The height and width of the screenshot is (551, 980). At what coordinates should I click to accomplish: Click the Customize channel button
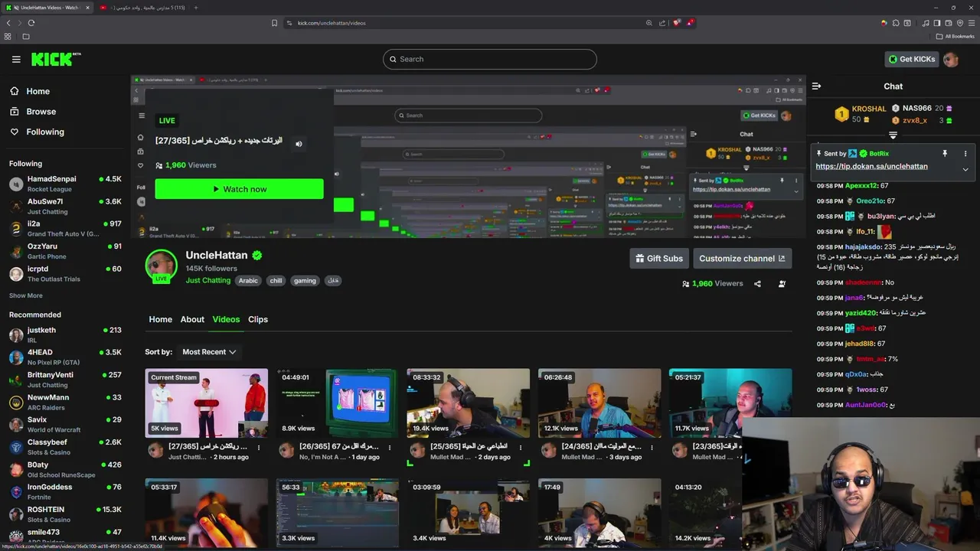(743, 259)
